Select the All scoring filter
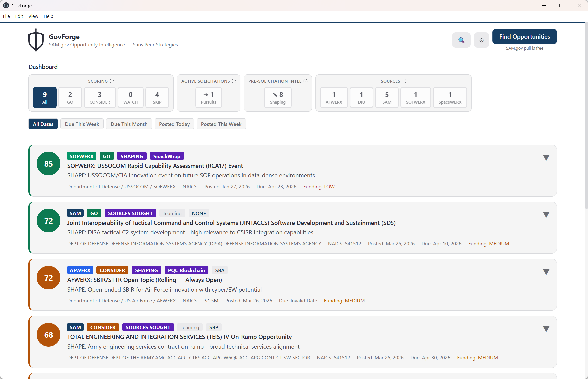The width and height of the screenshot is (588, 379). click(45, 97)
